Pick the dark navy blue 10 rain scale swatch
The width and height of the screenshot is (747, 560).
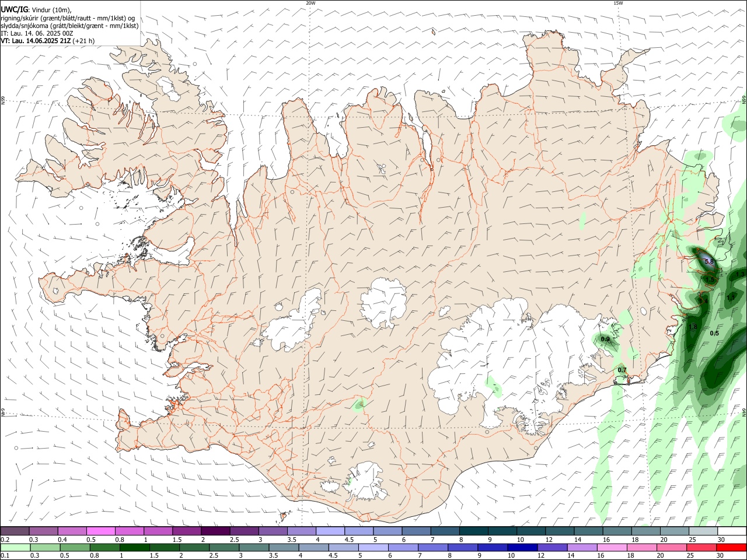coord(522,547)
